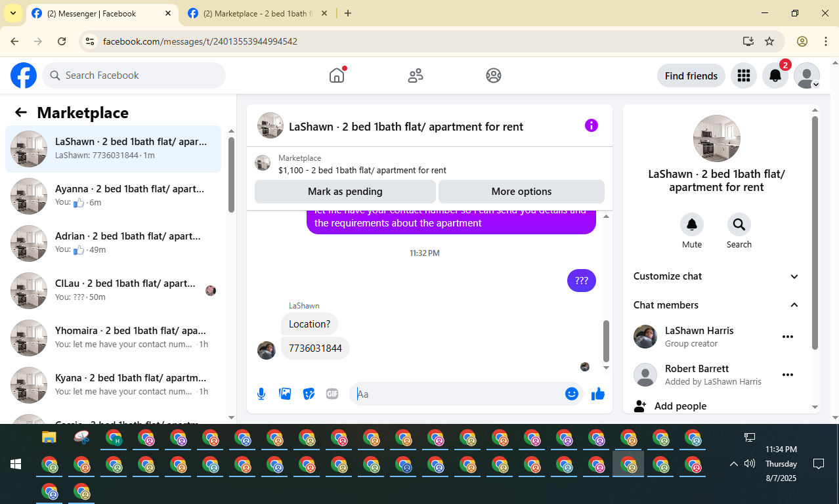Open options for LaShawn Harris member

click(788, 337)
